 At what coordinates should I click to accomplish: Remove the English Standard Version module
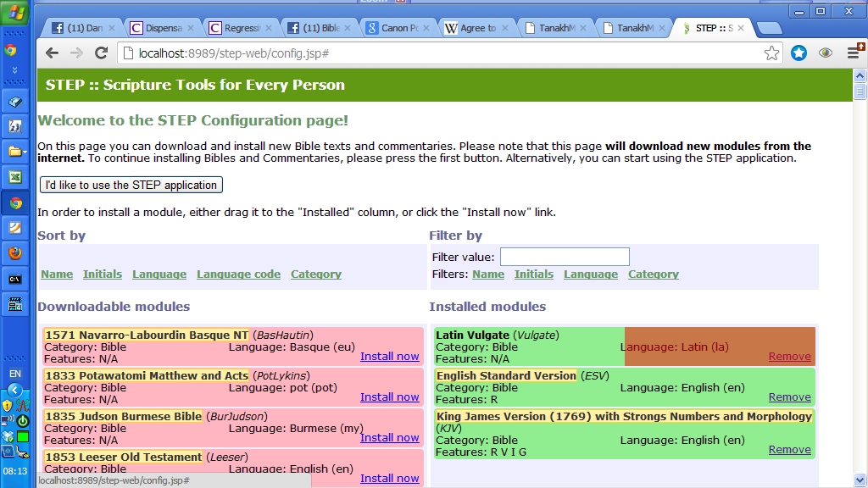click(x=790, y=396)
